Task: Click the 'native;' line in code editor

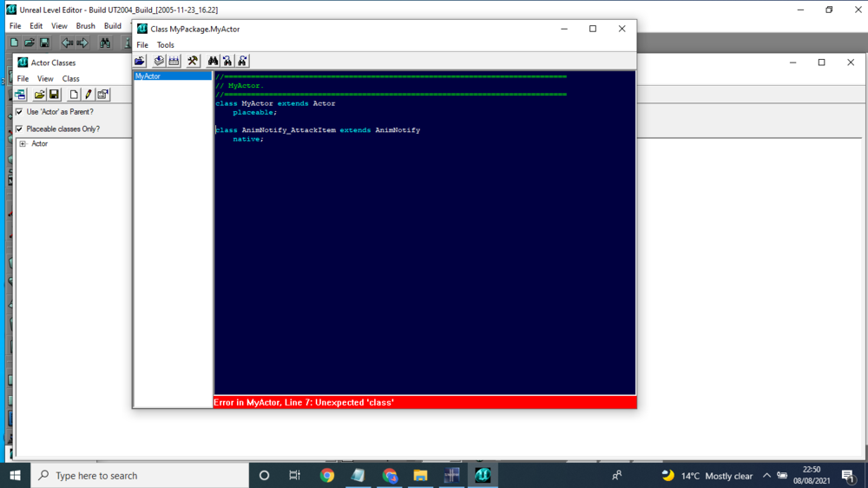Action: [248, 139]
